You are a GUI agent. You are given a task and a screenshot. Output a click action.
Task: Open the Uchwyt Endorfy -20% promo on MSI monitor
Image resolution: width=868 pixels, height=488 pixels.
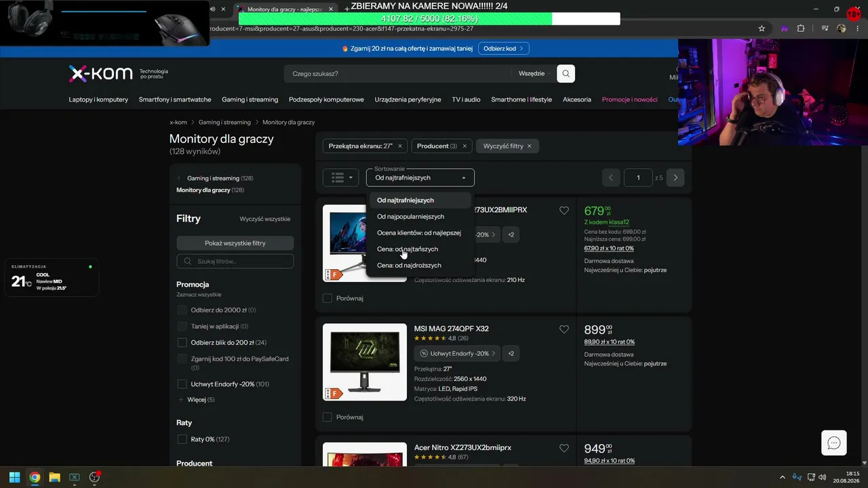pyautogui.click(x=457, y=353)
